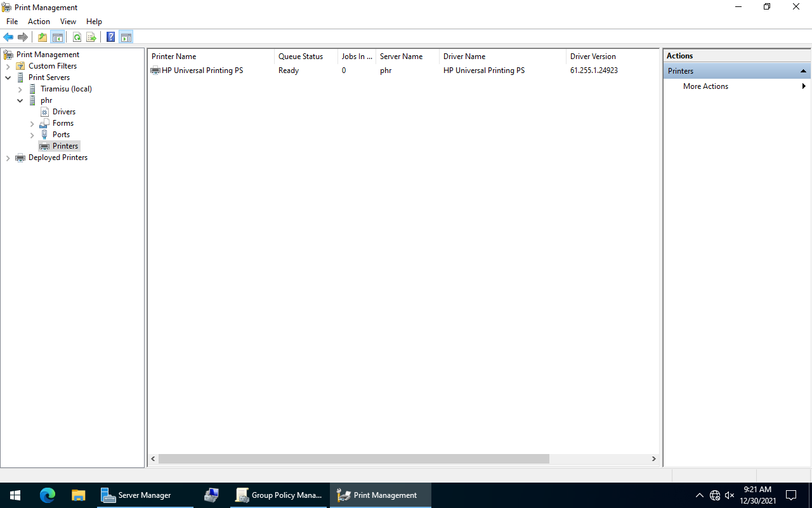Toggle Show/Hide Console Tree button
The height and width of the screenshot is (508, 812).
coord(58,37)
